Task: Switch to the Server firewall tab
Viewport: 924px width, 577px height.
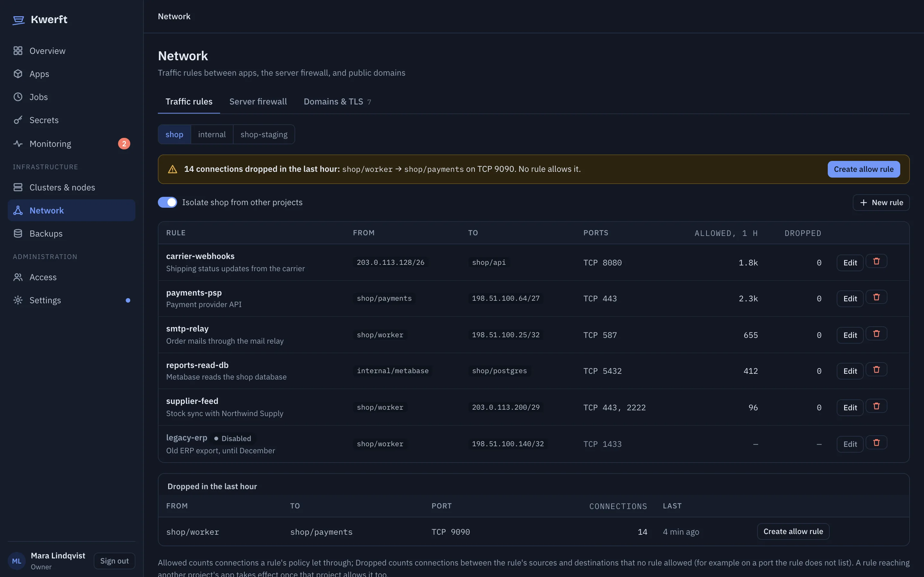Action: [x=258, y=102]
